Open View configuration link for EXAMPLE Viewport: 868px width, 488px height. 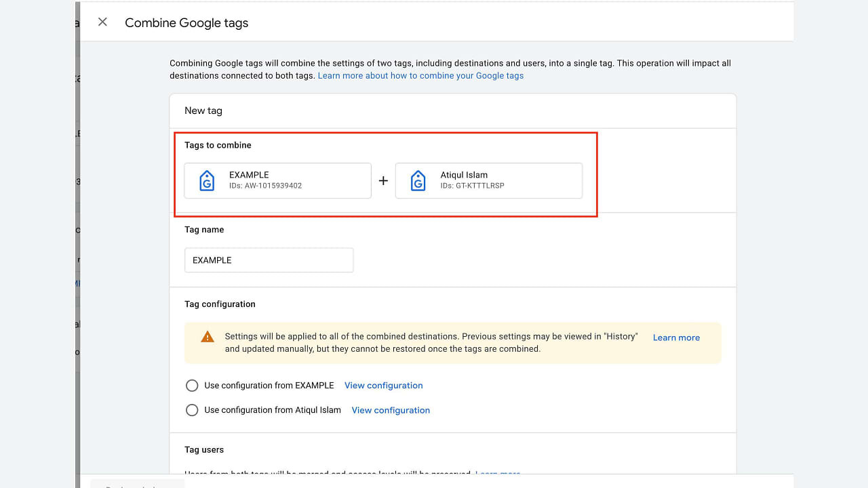(x=384, y=386)
